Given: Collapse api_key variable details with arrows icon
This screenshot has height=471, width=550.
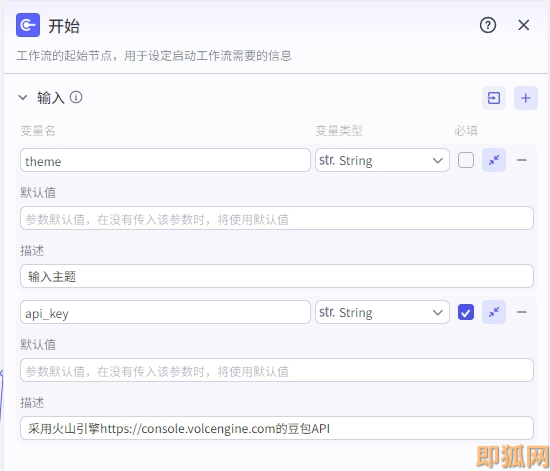Looking at the screenshot, I should [x=494, y=312].
